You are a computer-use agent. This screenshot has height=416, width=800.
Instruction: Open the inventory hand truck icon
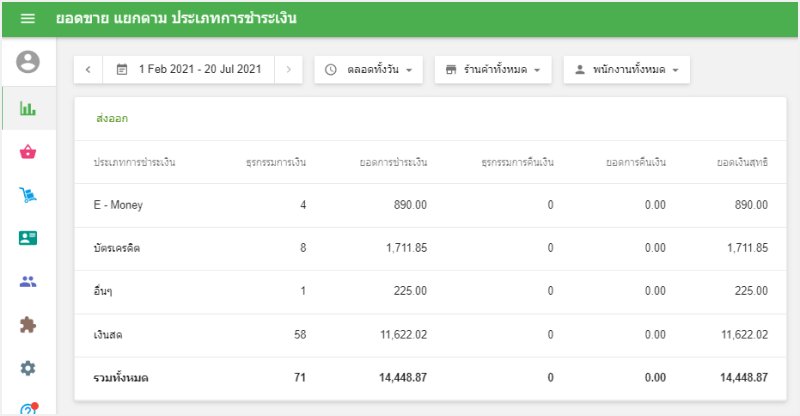[28, 195]
